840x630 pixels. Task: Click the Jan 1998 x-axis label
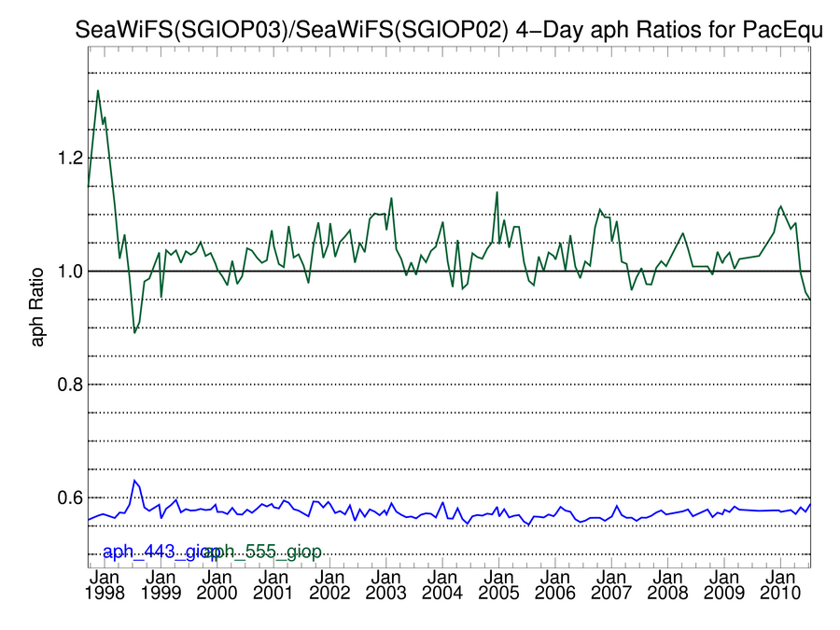105,585
